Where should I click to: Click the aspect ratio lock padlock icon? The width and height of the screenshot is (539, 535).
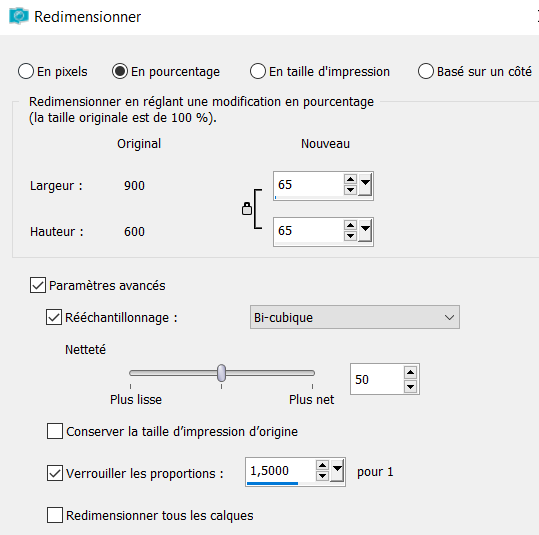click(x=247, y=209)
